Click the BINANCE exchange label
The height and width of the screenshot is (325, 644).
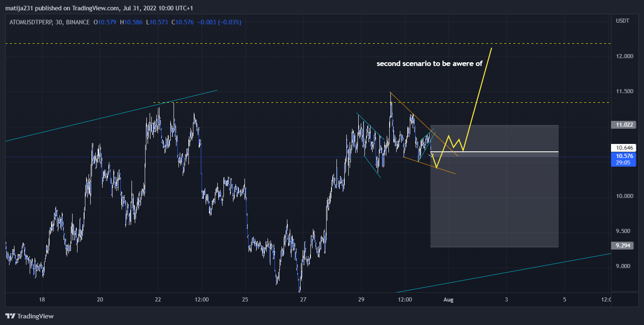(78, 22)
